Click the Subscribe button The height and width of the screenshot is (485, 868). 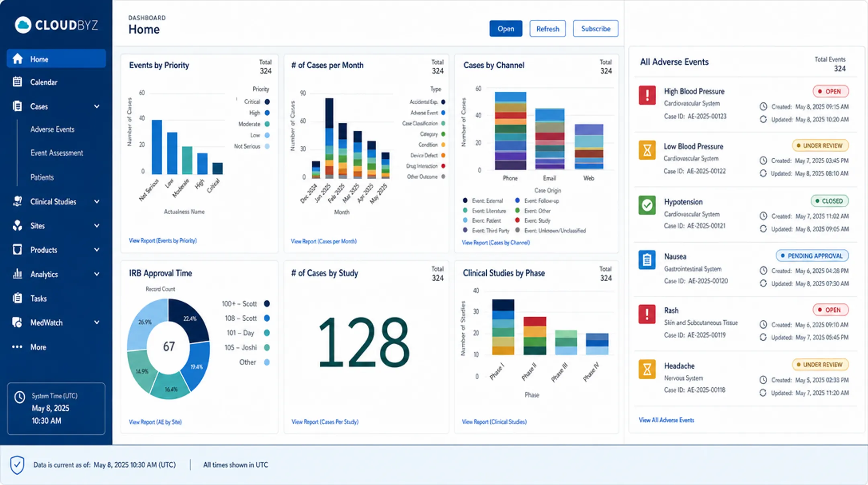(x=596, y=29)
